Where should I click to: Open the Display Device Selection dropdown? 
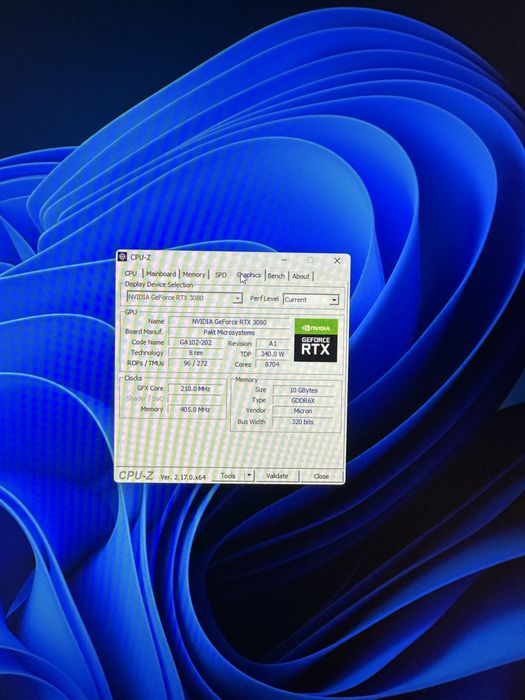184,297
